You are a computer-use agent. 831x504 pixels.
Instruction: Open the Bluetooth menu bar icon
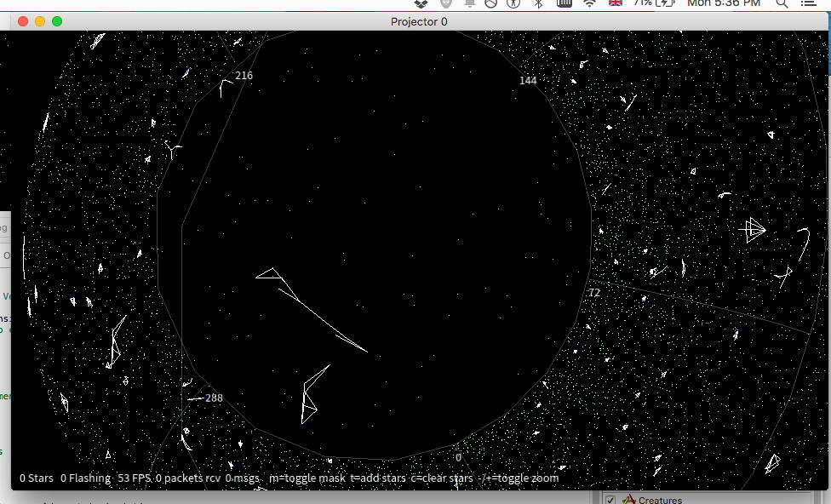coord(538,3)
